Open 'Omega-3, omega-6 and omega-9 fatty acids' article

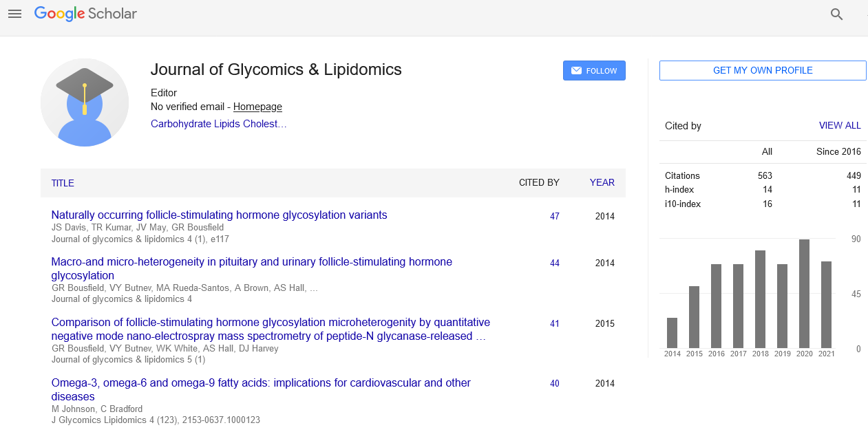(x=261, y=390)
